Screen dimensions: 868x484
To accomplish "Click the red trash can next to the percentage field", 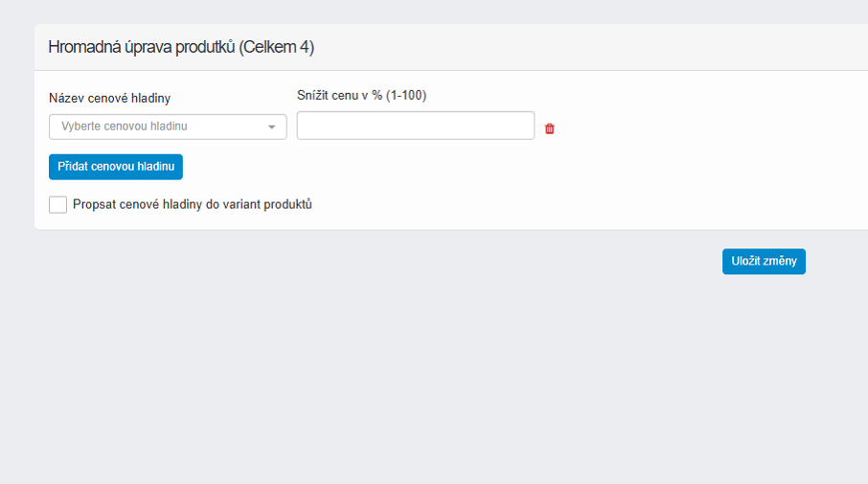I will 550,128.
